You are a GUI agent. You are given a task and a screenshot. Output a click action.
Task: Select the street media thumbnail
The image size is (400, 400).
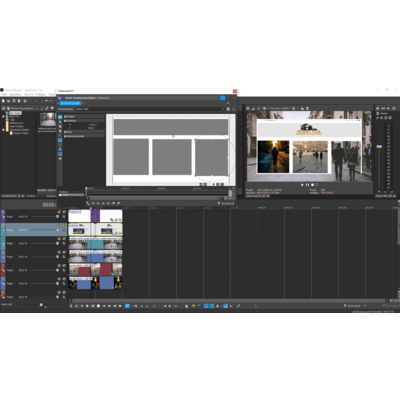(x=48, y=119)
